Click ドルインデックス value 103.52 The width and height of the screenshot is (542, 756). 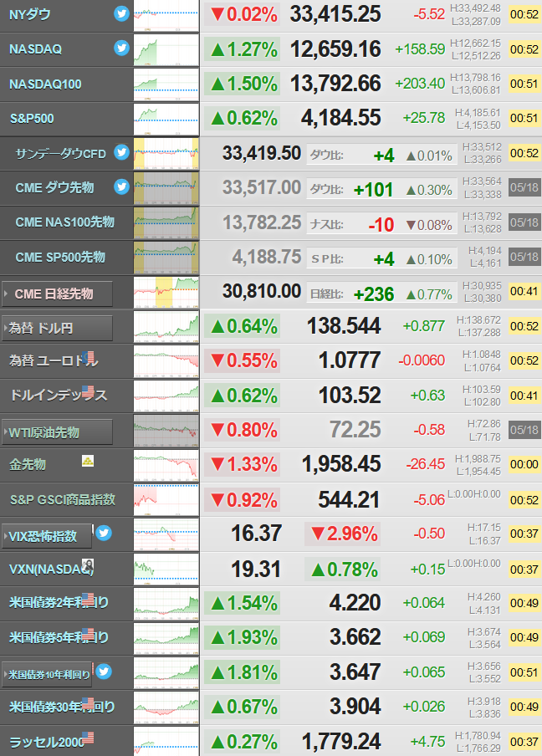tap(350, 396)
